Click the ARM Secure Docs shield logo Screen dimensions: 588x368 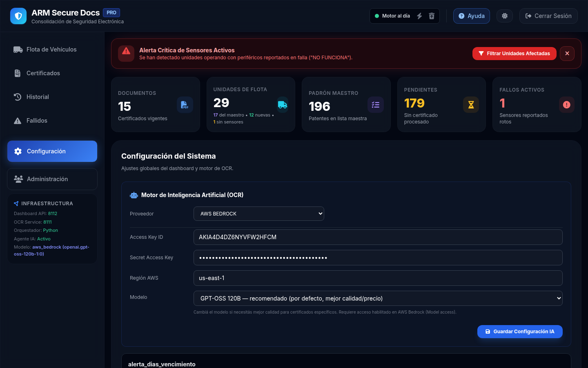click(18, 16)
